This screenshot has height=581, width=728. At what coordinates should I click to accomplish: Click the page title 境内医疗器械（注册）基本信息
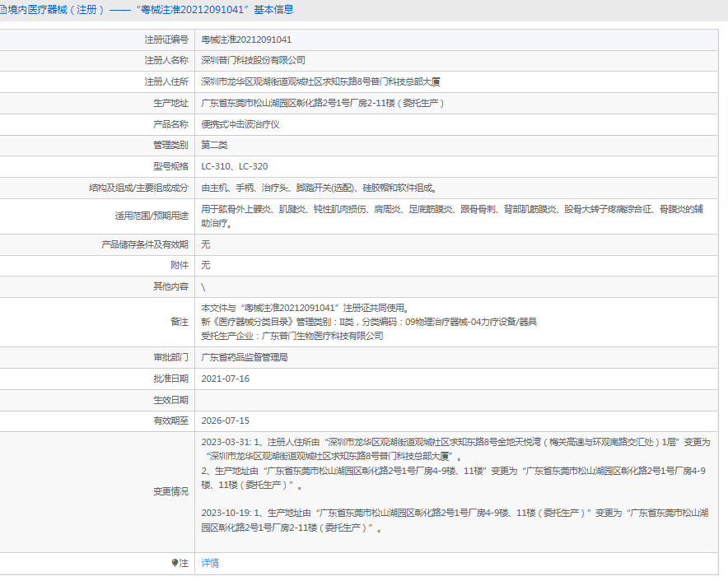coord(147,10)
